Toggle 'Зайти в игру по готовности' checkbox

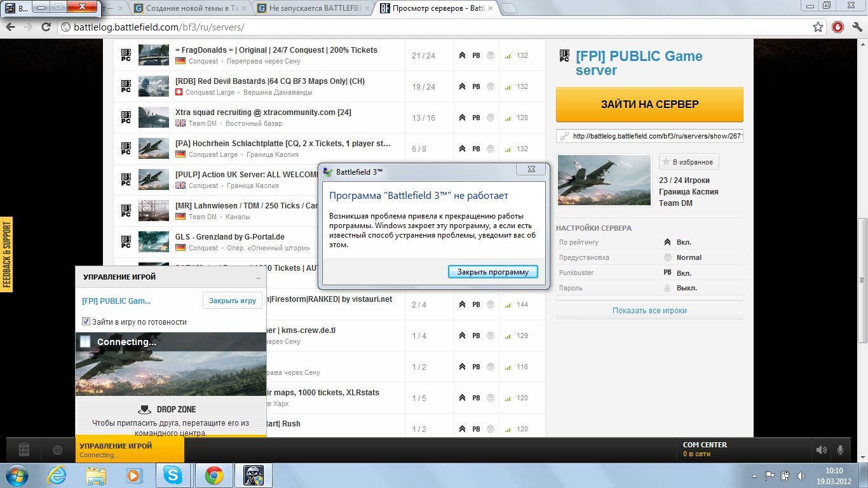86,322
